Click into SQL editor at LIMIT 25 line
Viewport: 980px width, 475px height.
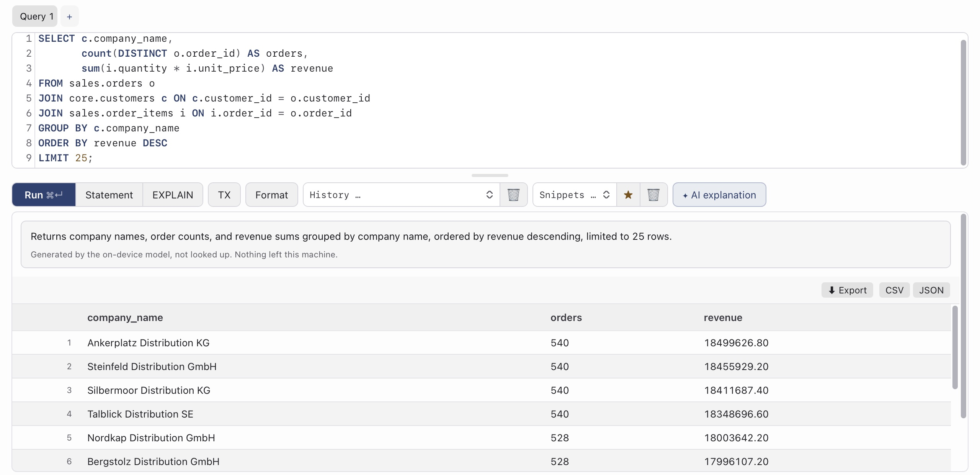pyautogui.click(x=65, y=158)
